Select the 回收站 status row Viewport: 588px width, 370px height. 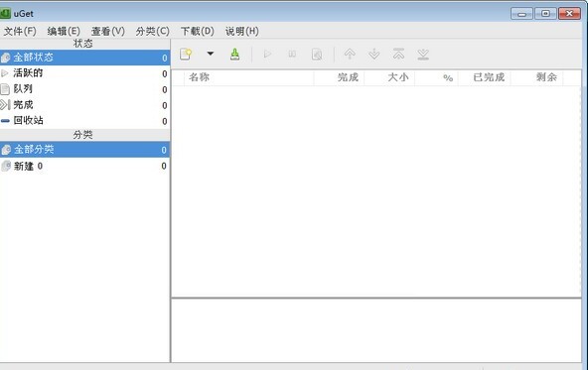click(x=84, y=121)
